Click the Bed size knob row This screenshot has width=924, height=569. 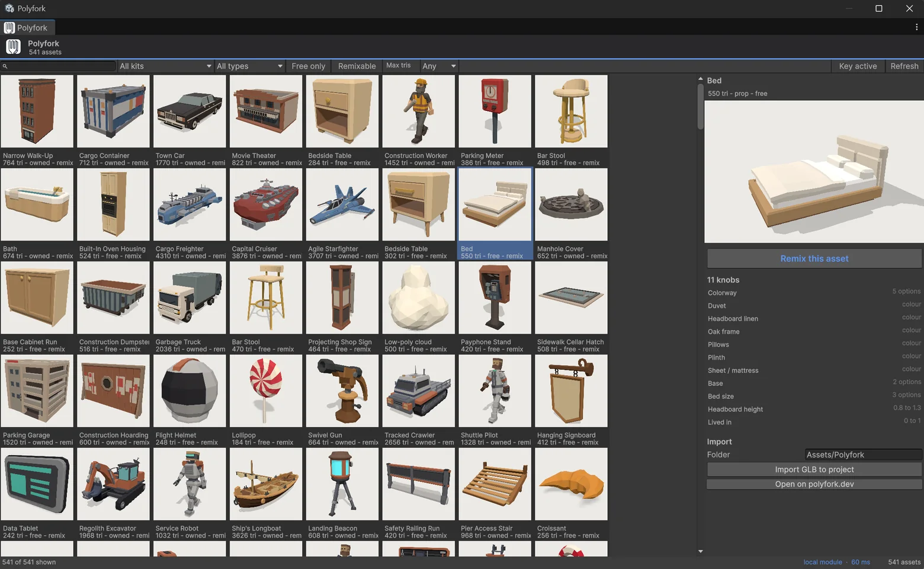[814, 396]
